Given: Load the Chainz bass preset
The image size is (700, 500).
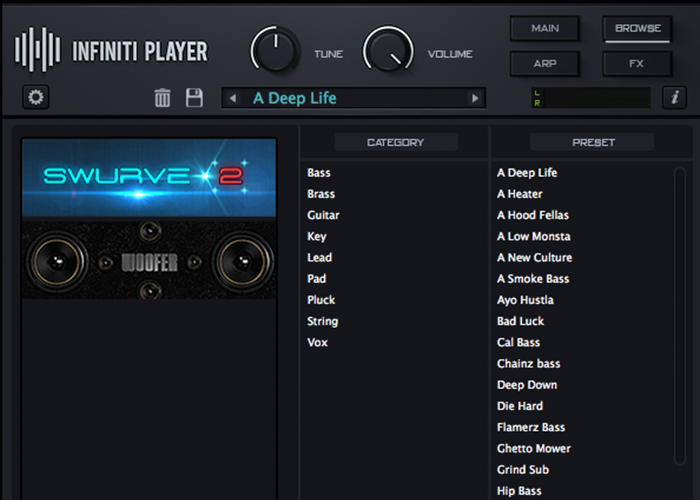Looking at the screenshot, I should pyautogui.click(x=529, y=364).
